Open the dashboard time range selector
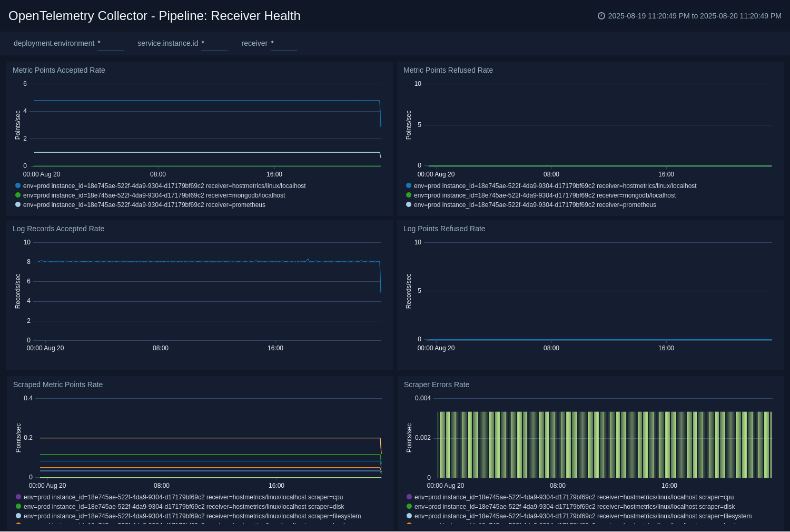 [x=689, y=16]
